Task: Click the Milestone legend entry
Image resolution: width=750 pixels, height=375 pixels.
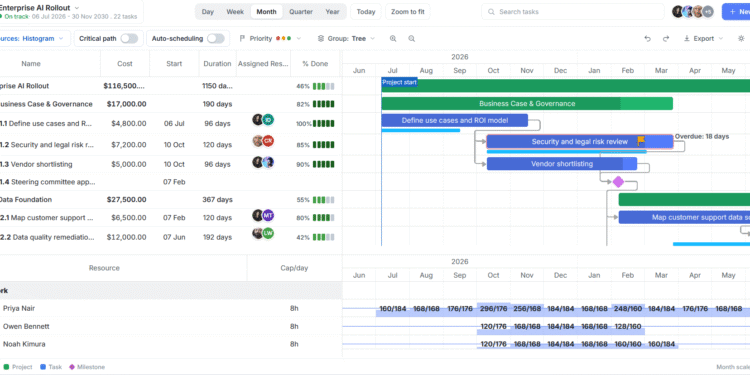Action: pyautogui.click(x=87, y=367)
